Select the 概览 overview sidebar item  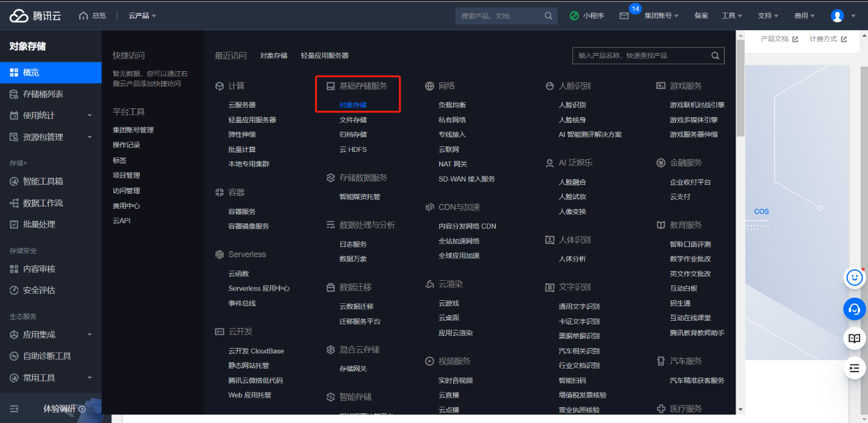coord(51,73)
